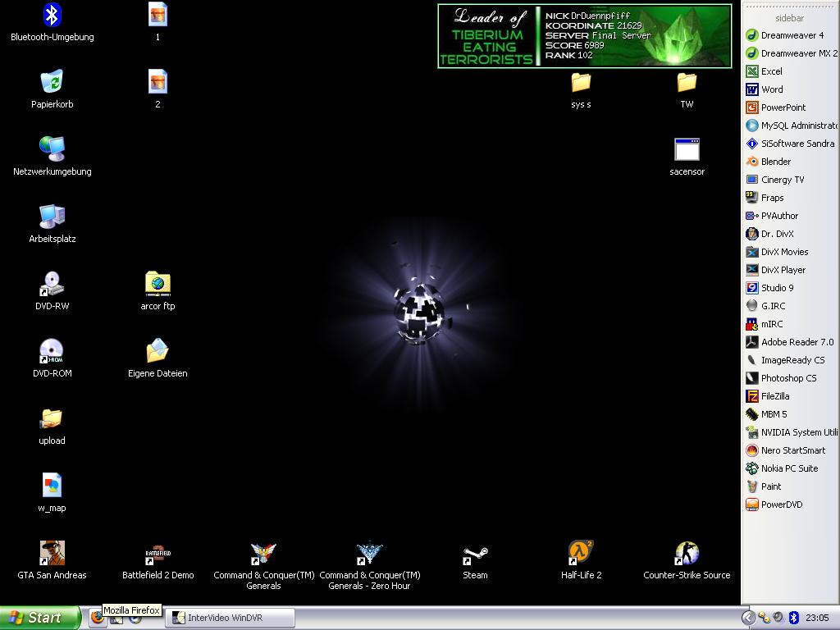Launch Dreamweaver 4 from the sidebar

point(785,35)
